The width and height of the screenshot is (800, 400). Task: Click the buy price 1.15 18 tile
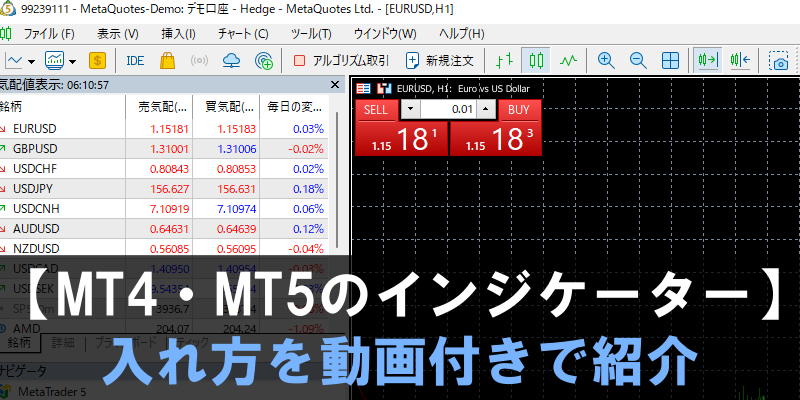pyautogui.click(x=495, y=139)
